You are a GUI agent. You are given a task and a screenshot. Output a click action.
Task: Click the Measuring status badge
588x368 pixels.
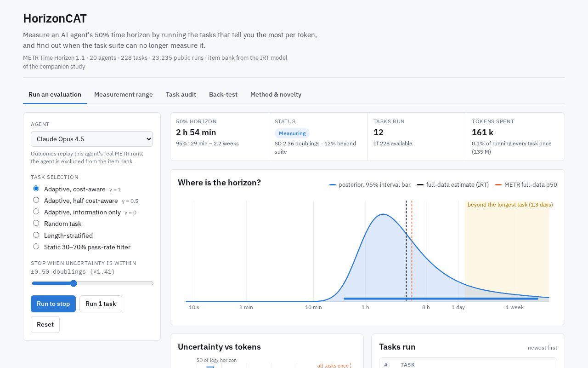[x=292, y=133]
